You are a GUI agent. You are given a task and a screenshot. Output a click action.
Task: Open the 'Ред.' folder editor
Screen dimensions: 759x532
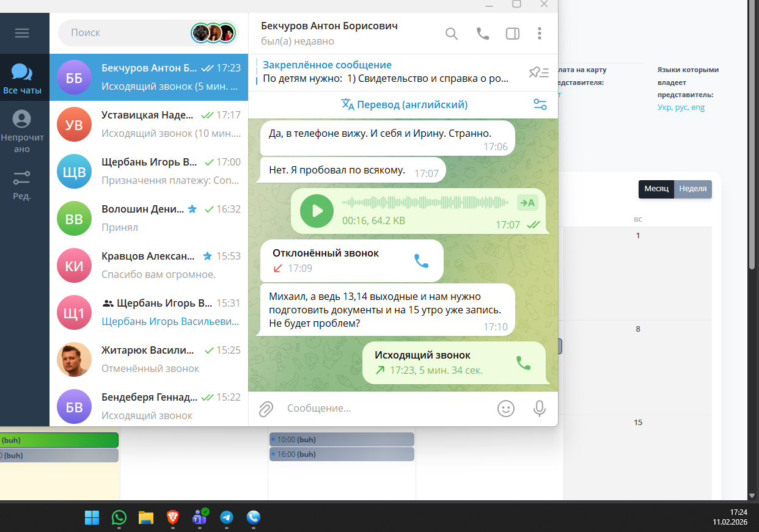pos(22,185)
